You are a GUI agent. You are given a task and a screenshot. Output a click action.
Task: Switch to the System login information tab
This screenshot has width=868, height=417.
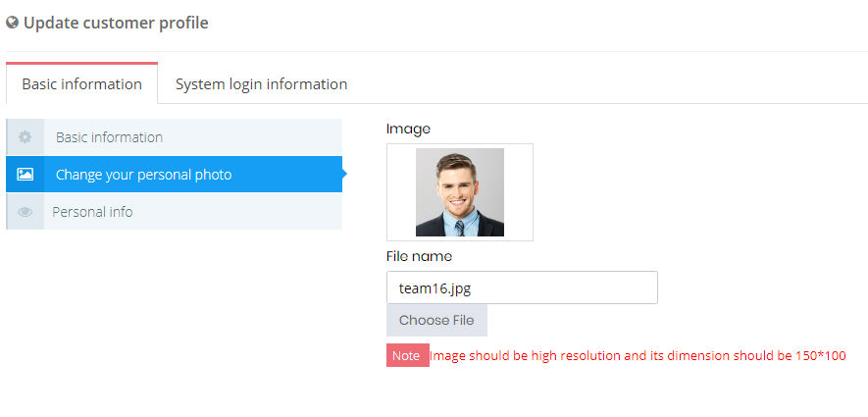pyautogui.click(x=261, y=84)
